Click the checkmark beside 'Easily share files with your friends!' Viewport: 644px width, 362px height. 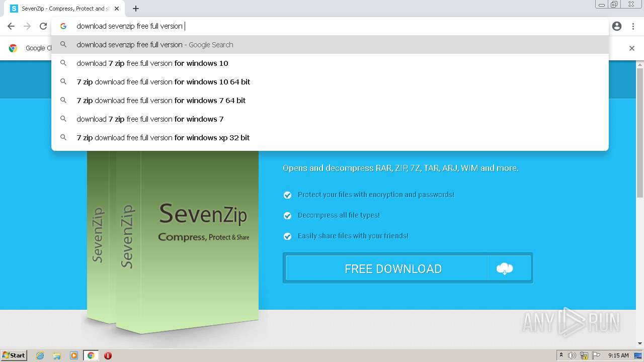(x=287, y=236)
